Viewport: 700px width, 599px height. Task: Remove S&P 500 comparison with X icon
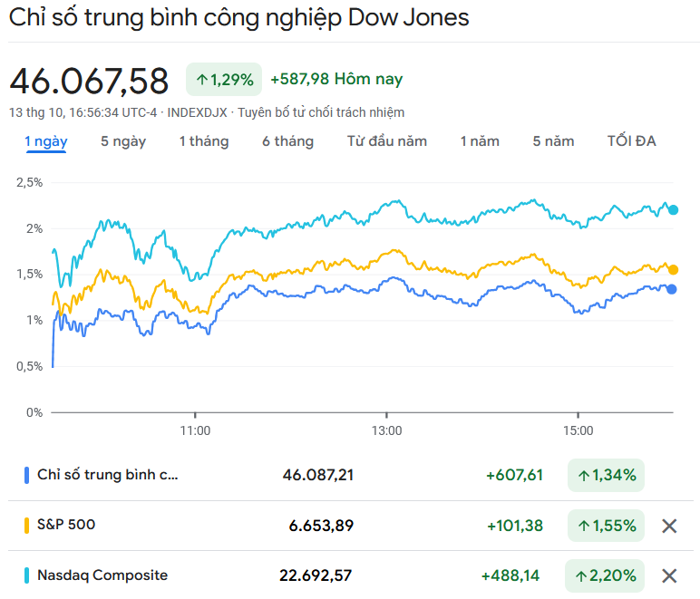(x=669, y=526)
